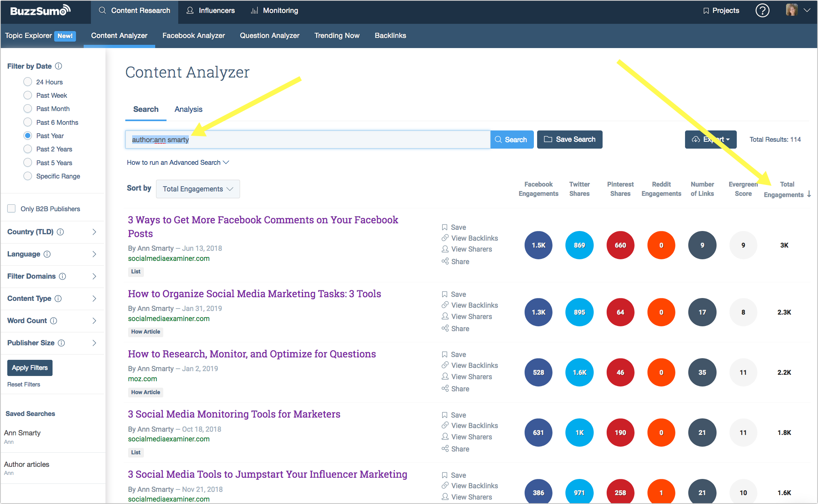
Task: Click the Filter Domains info icon
Action: tap(62, 276)
